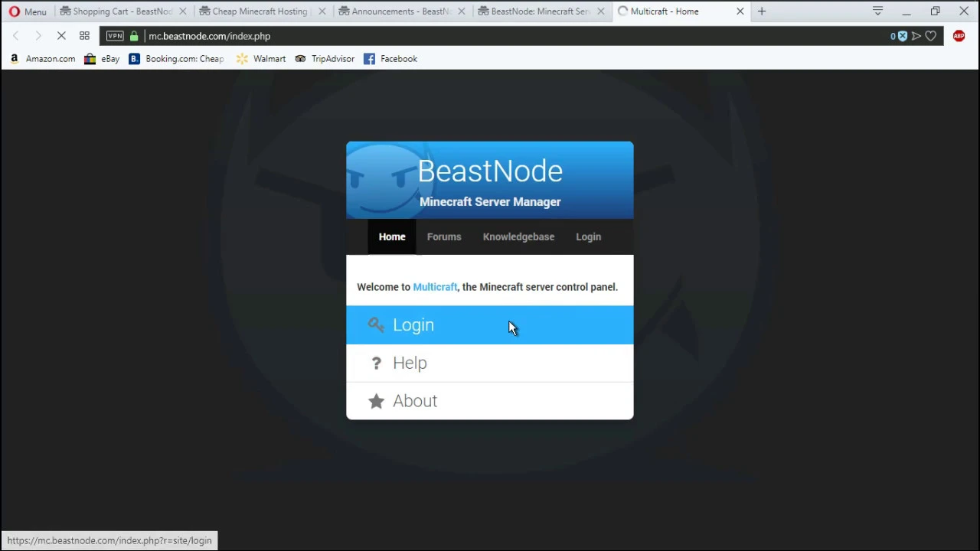Open the Booking.com bookmark

[x=176, y=59]
